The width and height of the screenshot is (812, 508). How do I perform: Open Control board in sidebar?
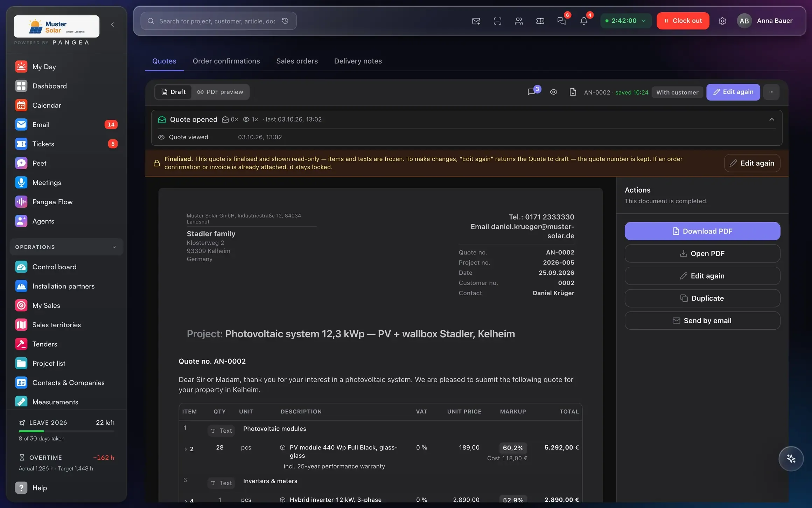coord(66,267)
